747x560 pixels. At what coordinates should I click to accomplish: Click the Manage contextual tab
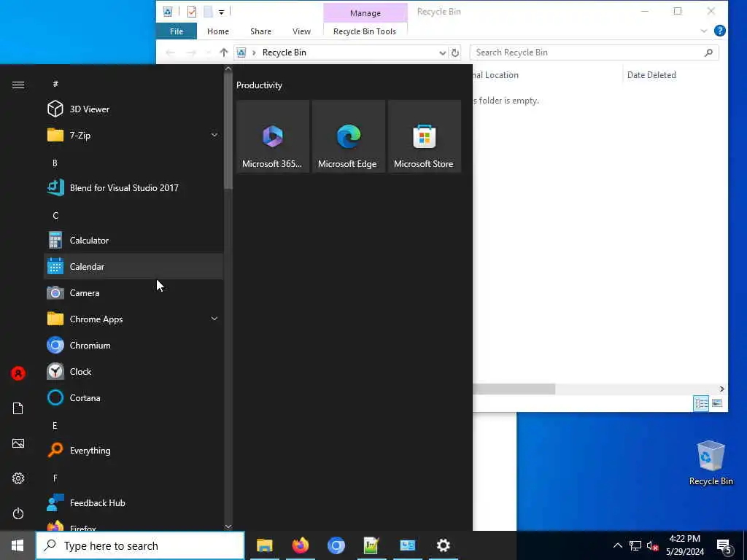coord(365,13)
